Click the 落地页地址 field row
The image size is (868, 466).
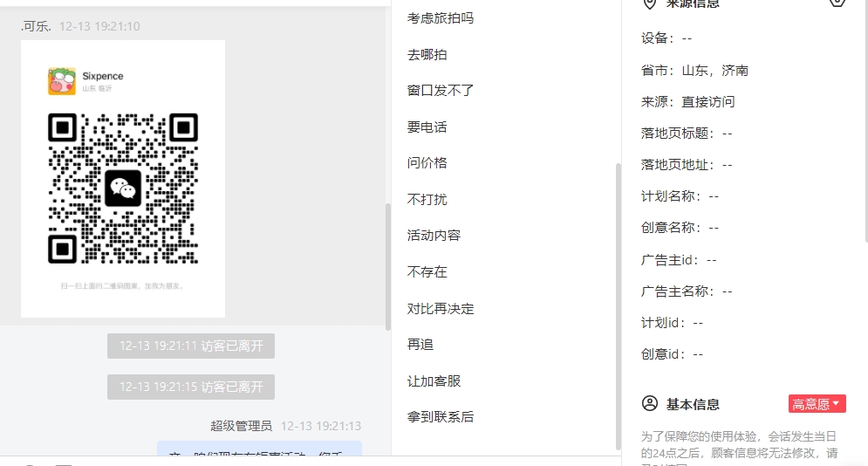tap(687, 165)
